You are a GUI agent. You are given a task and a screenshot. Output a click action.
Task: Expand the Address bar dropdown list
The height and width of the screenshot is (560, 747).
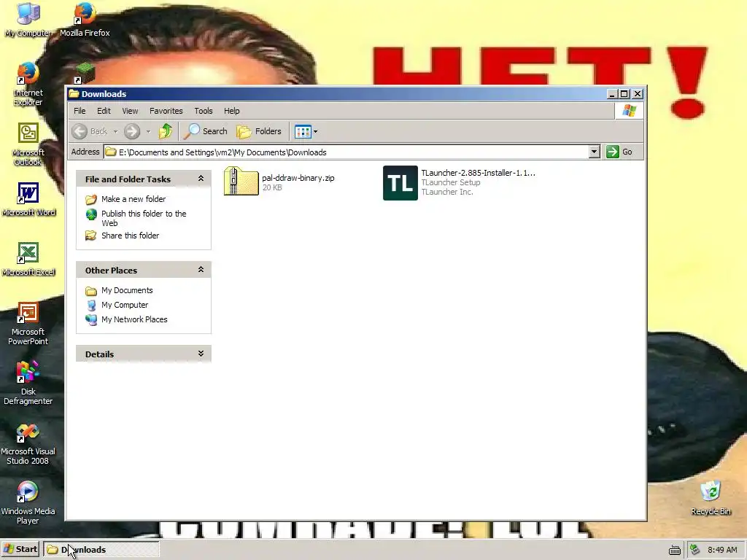[x=594, y=152]
